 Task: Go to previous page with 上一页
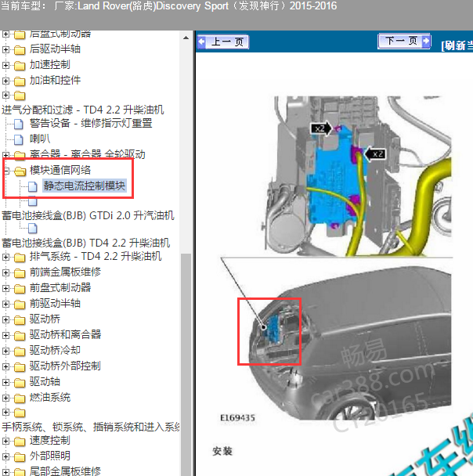(223, 42)
